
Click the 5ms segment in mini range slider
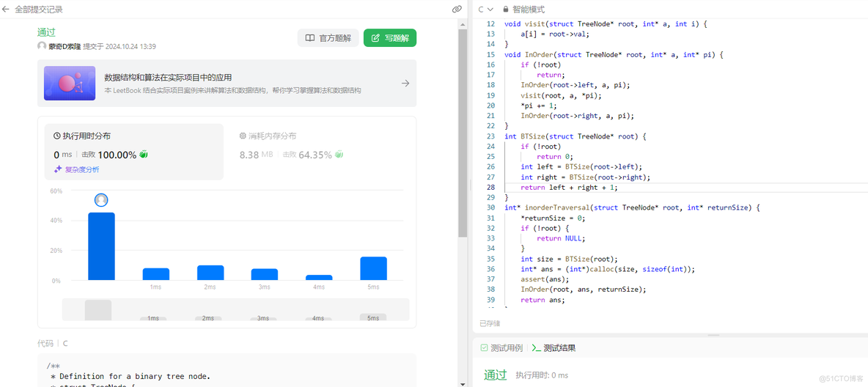pos(373,317)
